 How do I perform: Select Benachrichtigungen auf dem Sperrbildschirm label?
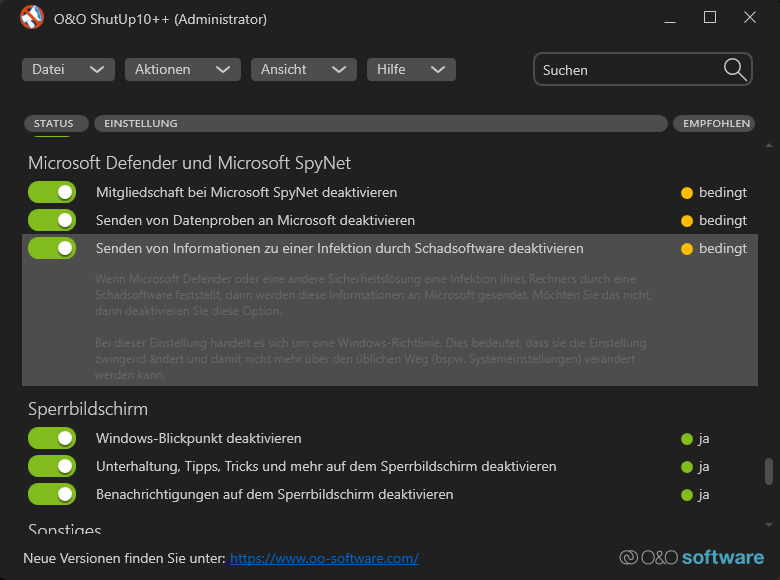[275, 494]
